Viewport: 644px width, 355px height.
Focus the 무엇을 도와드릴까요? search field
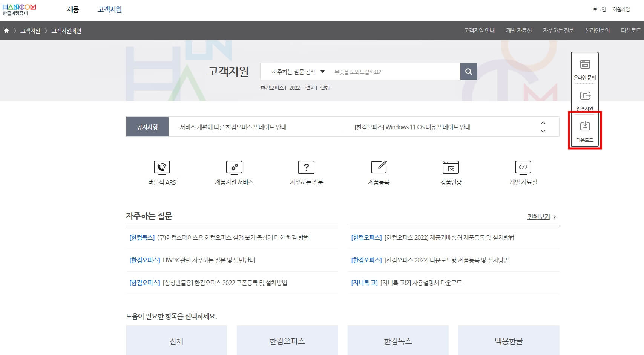pos(394,72)
